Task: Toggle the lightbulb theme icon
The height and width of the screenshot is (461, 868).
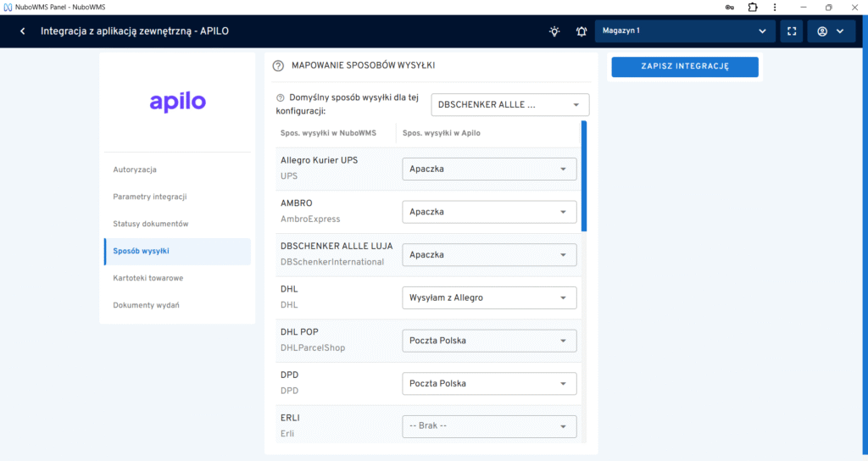Action: (x=554, y=31)
